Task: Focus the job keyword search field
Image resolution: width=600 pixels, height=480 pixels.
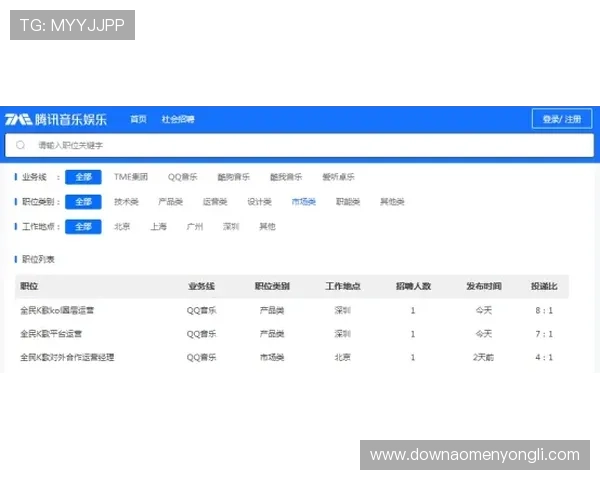Action: pos(299,145)
